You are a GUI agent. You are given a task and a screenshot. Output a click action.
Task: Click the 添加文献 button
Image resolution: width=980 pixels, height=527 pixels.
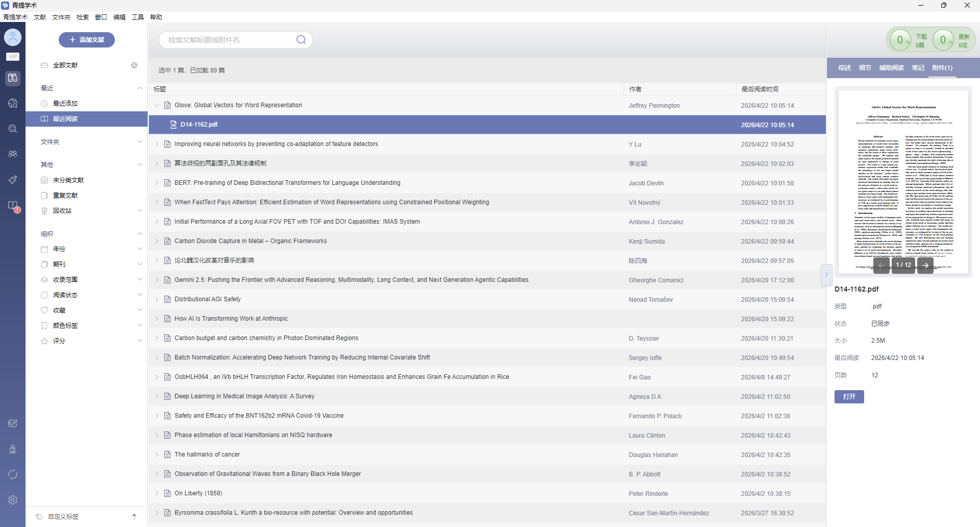pos(87,40)
